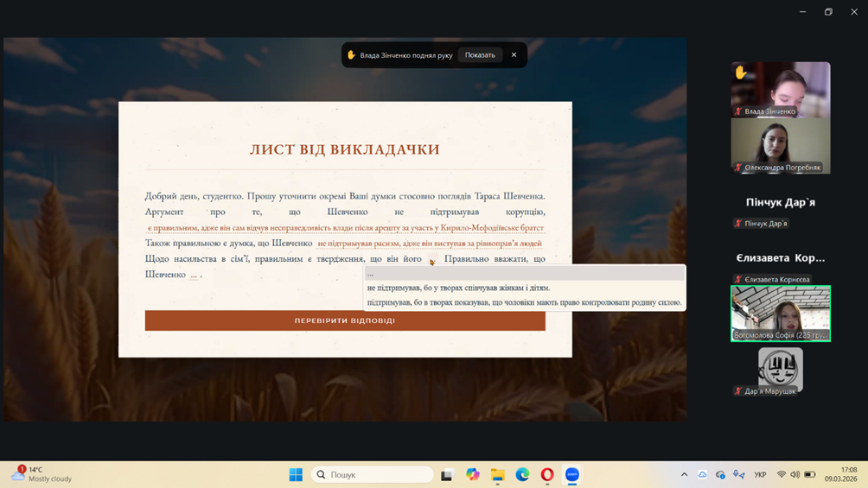Viewport: 868px width, 488px height.
Task: Open Task View in taskbar
Action: point(446,474)
